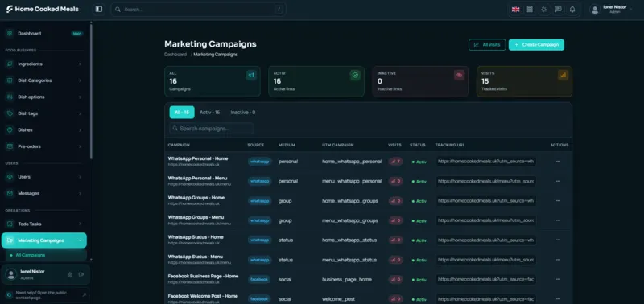This screenshot has width=644, height=304.
Task: Expand the Dish options chevron
Action: click(x=80, y=97)
